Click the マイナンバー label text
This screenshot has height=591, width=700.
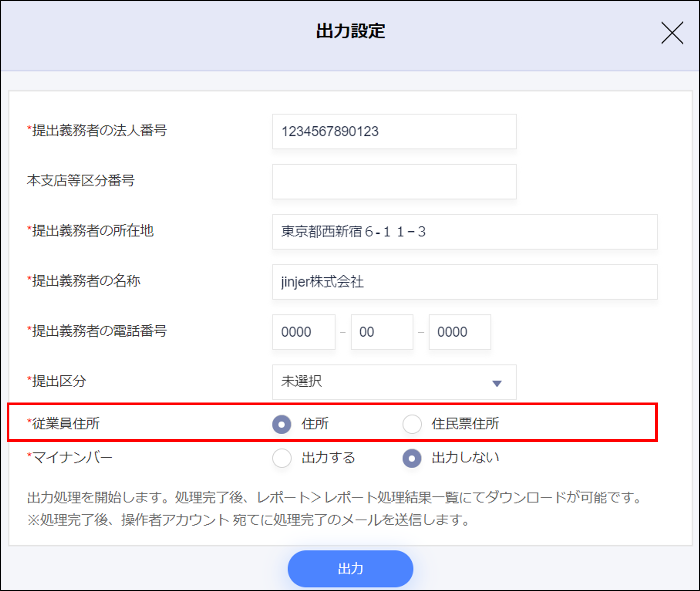[72, 457]
